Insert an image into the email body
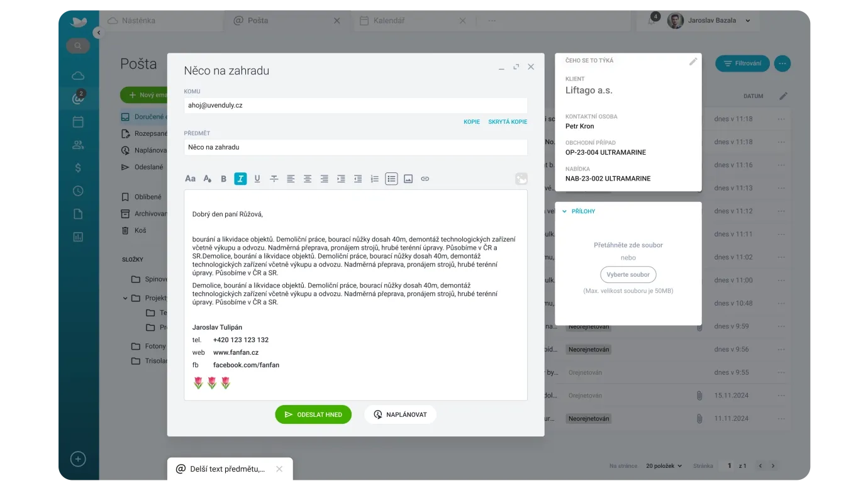The image size is (868, 488). coord(408,179)
